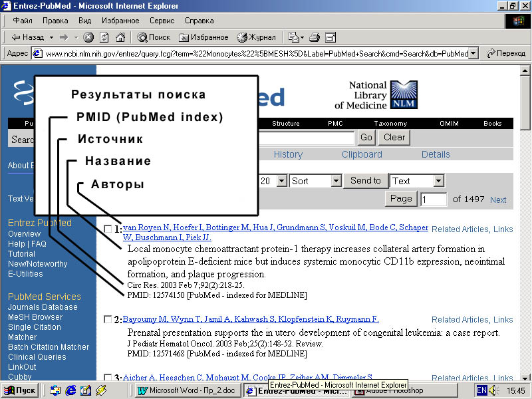Open the items-per-page 20 dropdown
The image size is (532, 399).
(x=281, y=181)
